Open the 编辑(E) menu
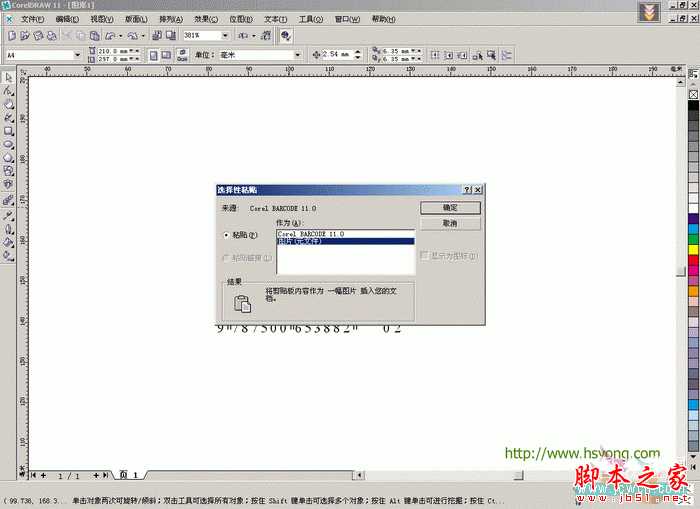This screenshot has width=700, height=509. [x=67, y=19]
